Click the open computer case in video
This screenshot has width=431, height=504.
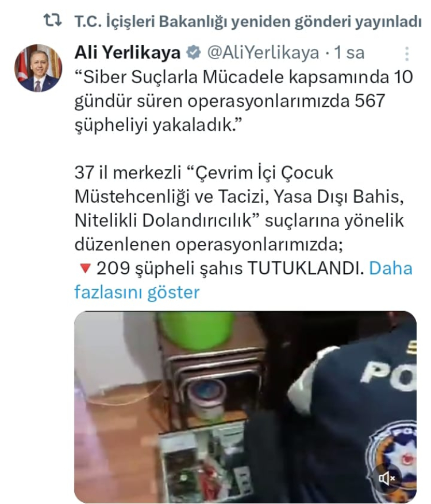[206, 463]
